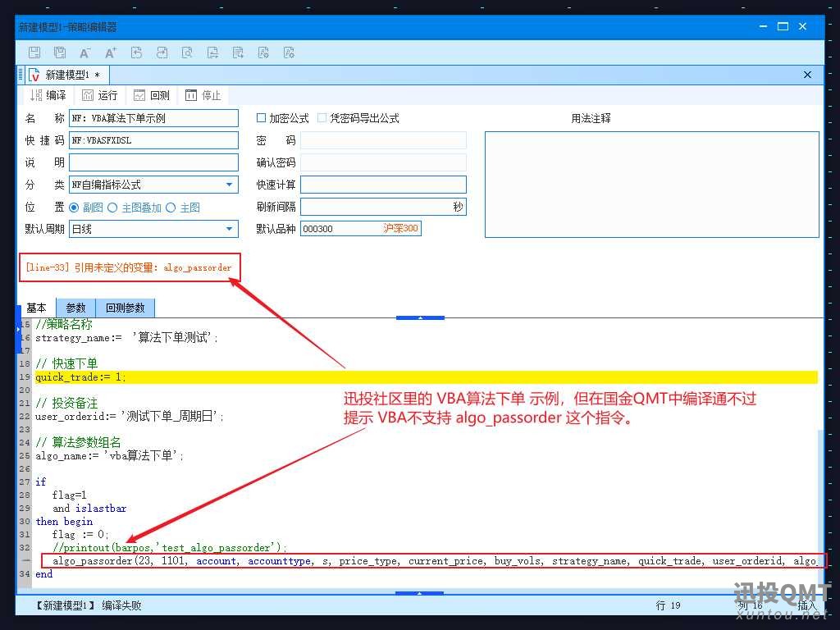Toggle the 凭密码导出公式 checkbox
Viewport: 840px width, 630px height.
pos(322,118)
